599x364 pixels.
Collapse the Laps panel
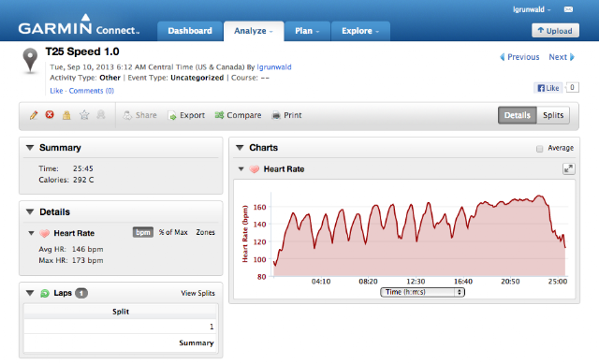30,293
